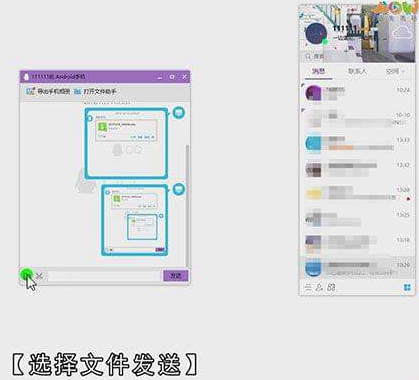
Task: Open the blue app grid icon at bottom right
Action: coord(407,287)
